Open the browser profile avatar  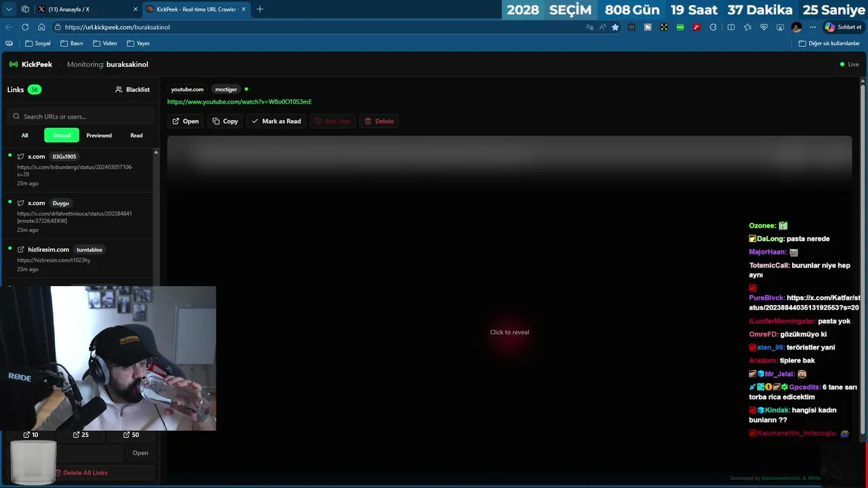796,27
